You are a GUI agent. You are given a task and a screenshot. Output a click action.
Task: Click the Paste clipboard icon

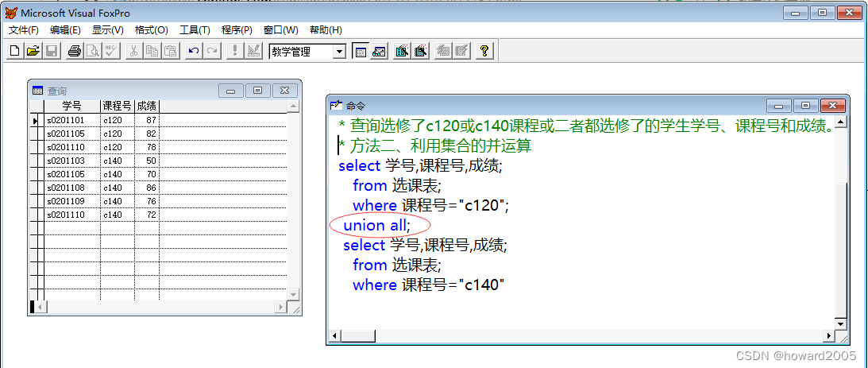(x=170, y=52)
